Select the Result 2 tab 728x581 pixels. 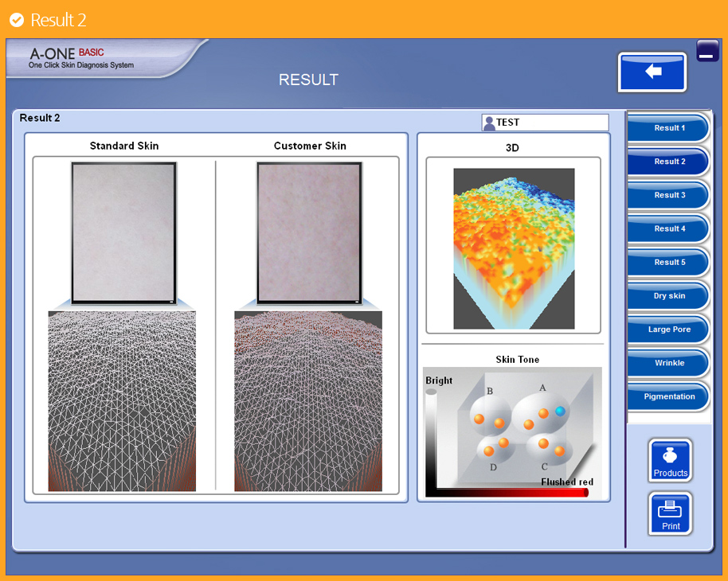pyautogui.click(x=669, y=162)
